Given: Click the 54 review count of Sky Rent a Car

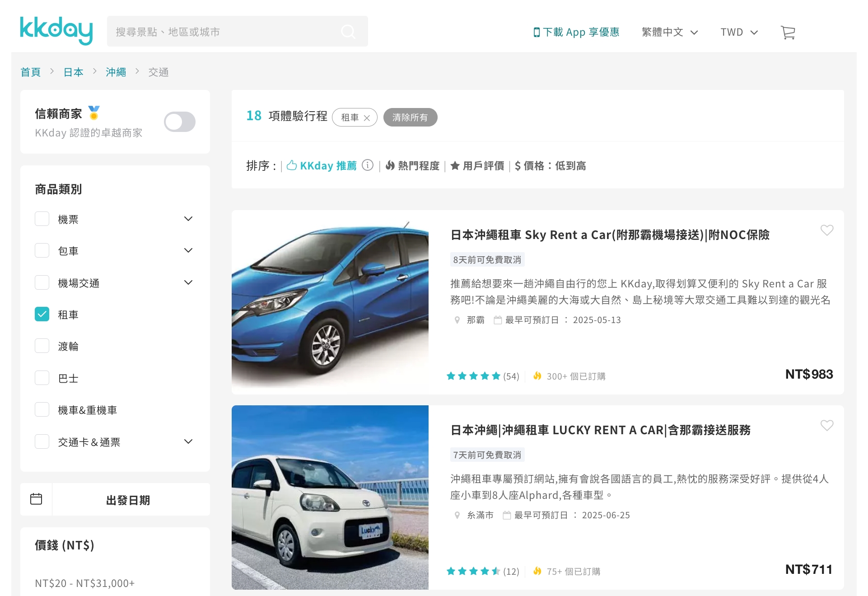Looking at the screenshot, I should pos(511,376).
